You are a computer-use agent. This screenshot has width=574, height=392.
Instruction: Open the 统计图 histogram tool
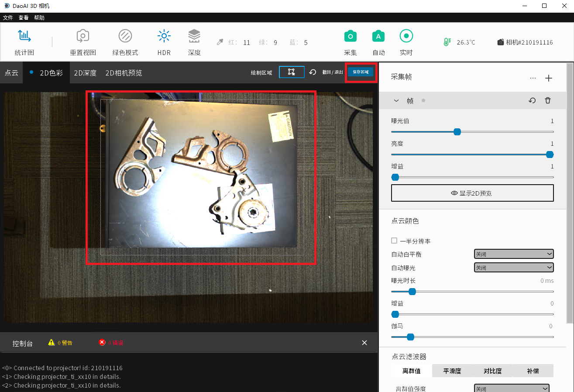pyautogui.click(x=24, y=42)
